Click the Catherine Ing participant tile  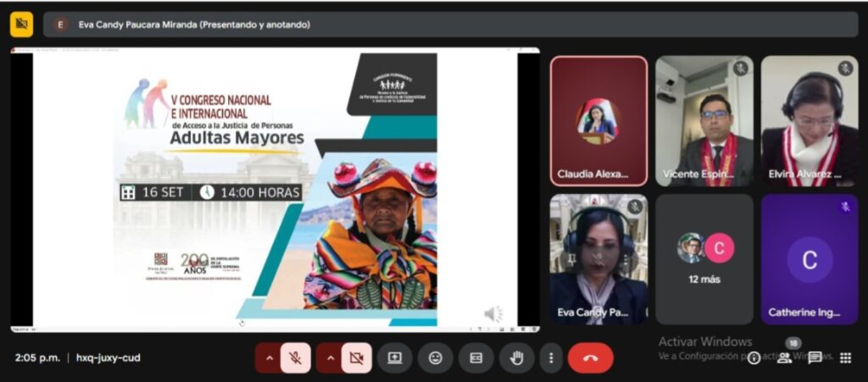pos(809,259)
